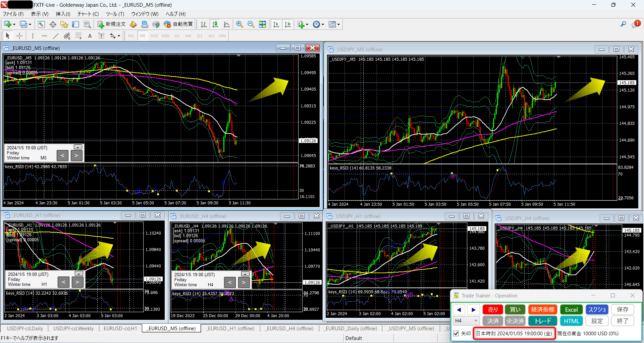Tile the chart windows with the tiling icon
Screen dimensions: 644x343
tap(263, 24)
